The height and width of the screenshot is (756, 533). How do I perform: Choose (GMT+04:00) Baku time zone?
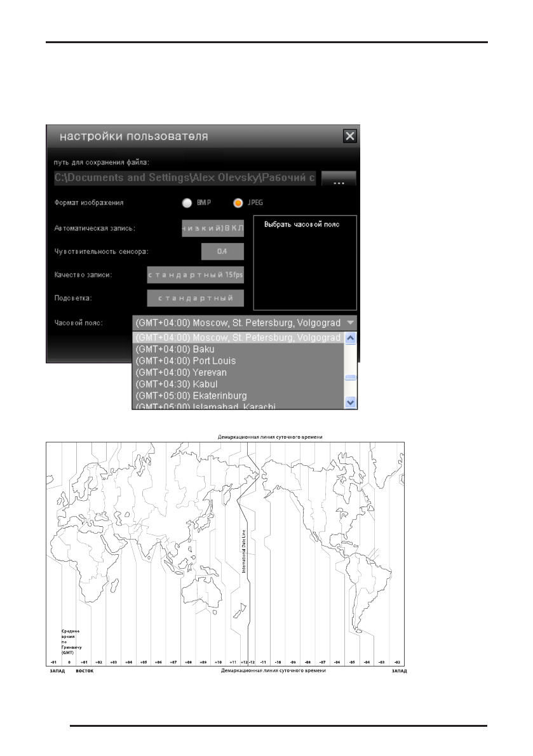pyautogui.click(x=238, y=349)
